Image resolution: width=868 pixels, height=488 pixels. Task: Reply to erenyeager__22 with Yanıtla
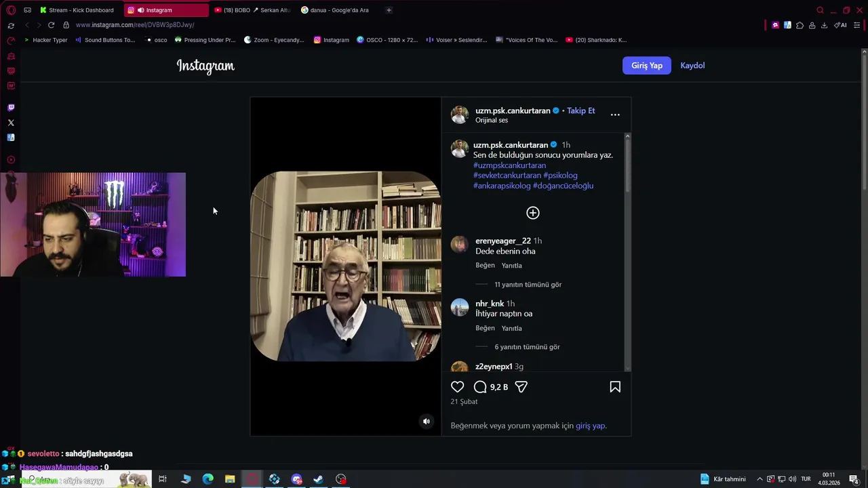click(511, 266)
